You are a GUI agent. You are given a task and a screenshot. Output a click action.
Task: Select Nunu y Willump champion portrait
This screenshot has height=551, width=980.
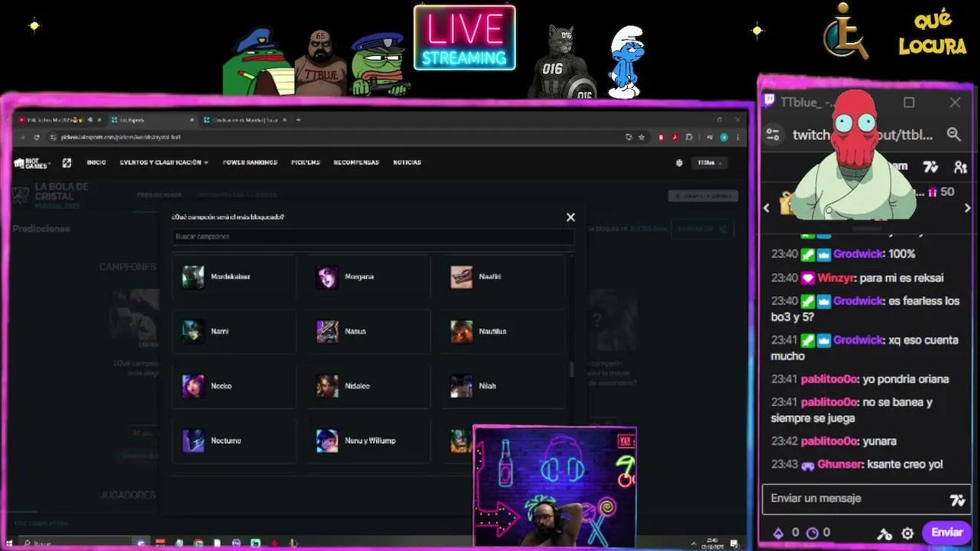coord(327,441)
